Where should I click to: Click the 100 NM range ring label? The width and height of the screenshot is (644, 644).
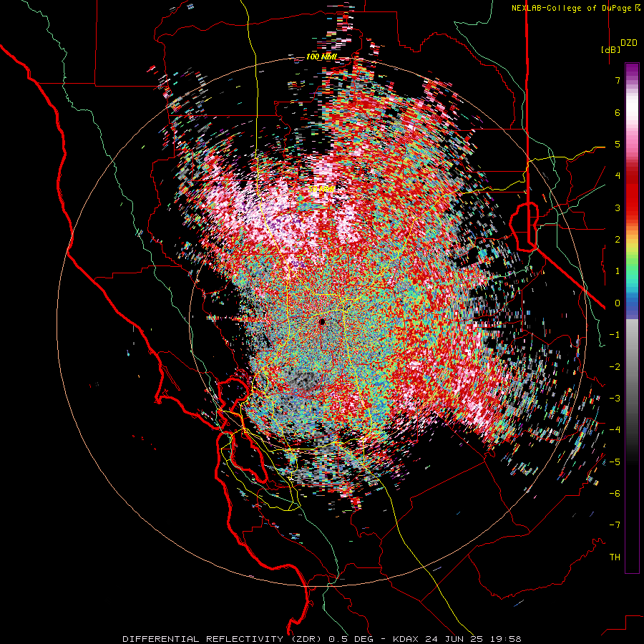pyautogui.click(x=321, y=57)
